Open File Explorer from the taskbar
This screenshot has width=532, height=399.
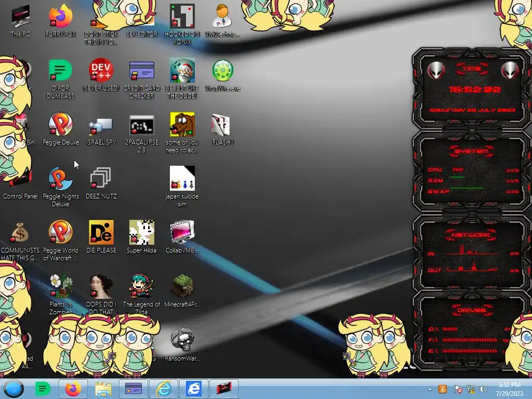[x=103, y=389]
